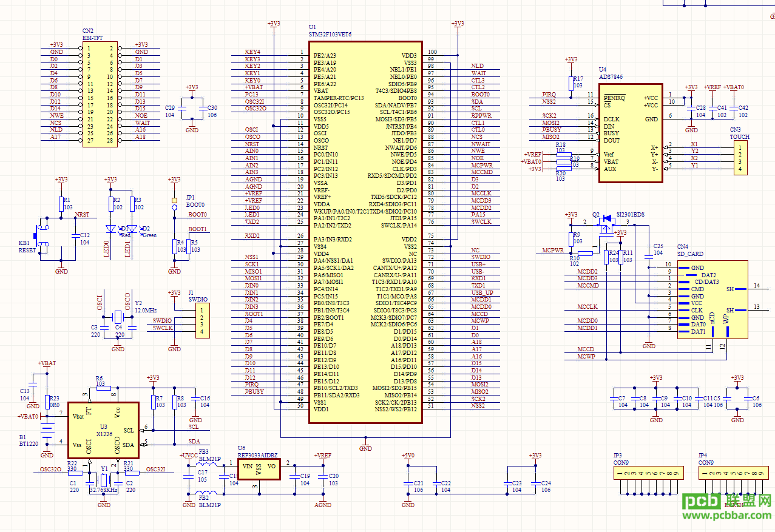Select the CN3 TOUCH connector
Screen dimensions: 775x532
click(739, 158)
